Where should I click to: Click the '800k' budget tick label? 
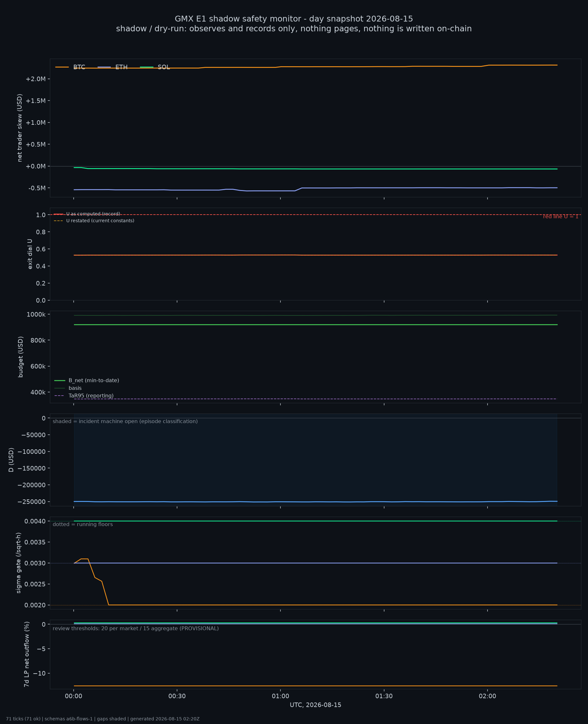click(38, 340)
